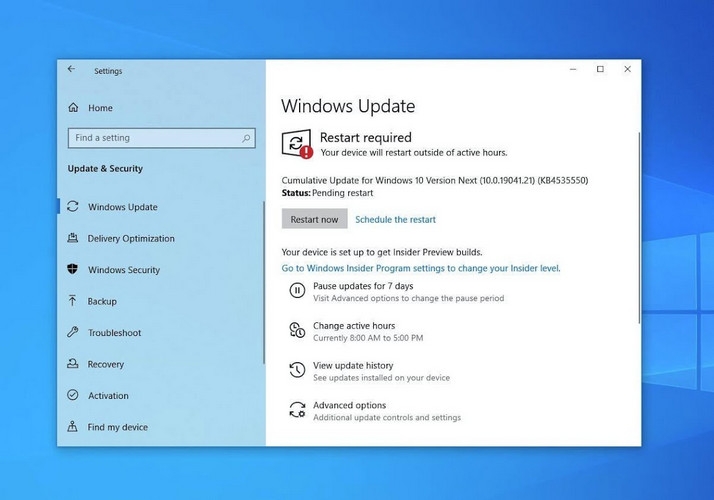Click 'Your device is set up' Insider text
714x500 pixels.
[x=382, y=252]
